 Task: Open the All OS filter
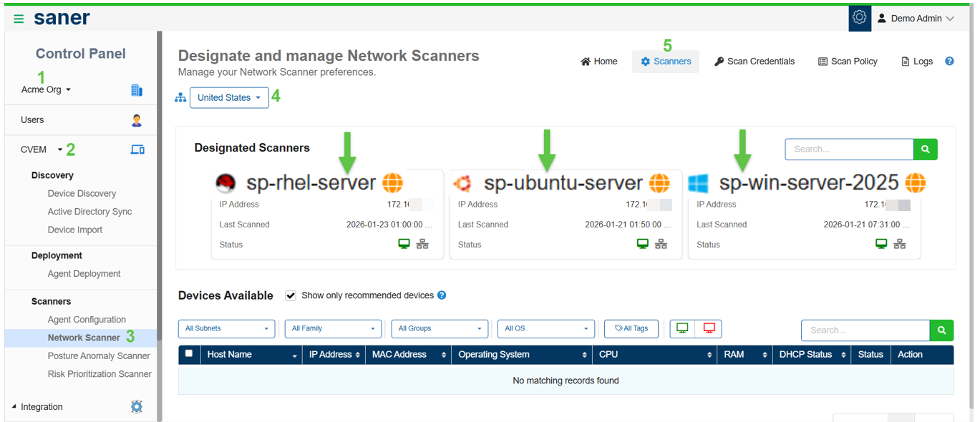(x=546, y=328)
